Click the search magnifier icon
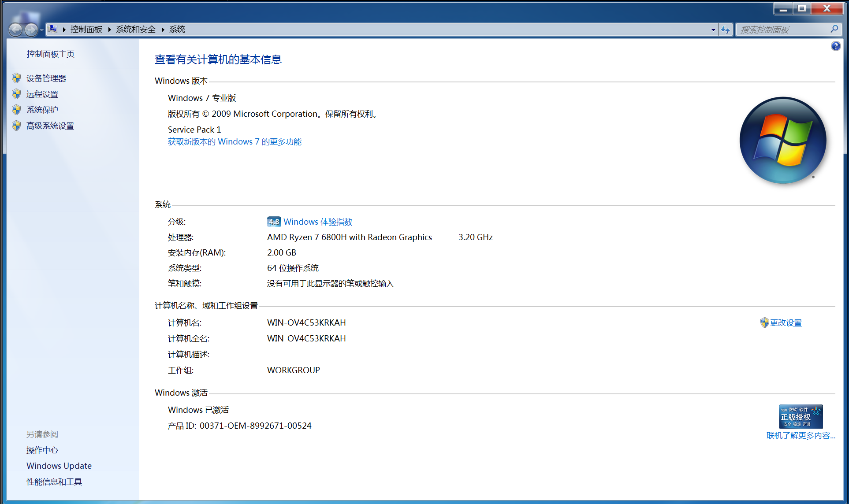 834,29
